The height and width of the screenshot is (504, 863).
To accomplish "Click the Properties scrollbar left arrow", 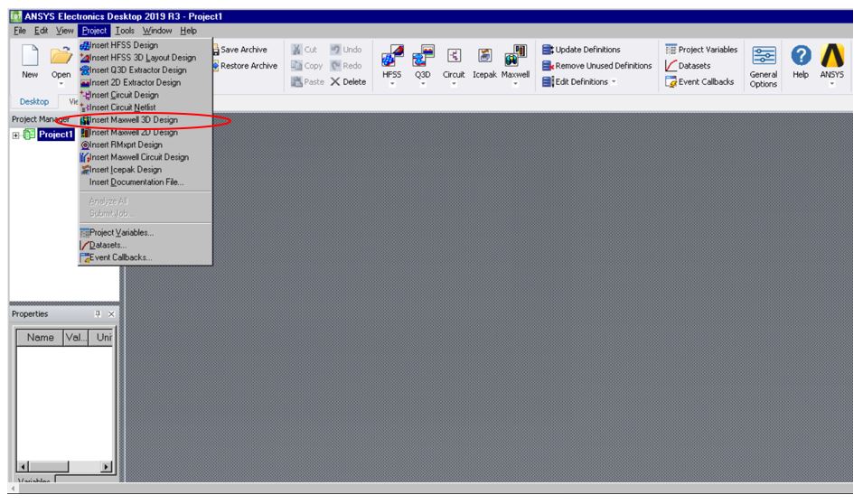I will [23, 467].
